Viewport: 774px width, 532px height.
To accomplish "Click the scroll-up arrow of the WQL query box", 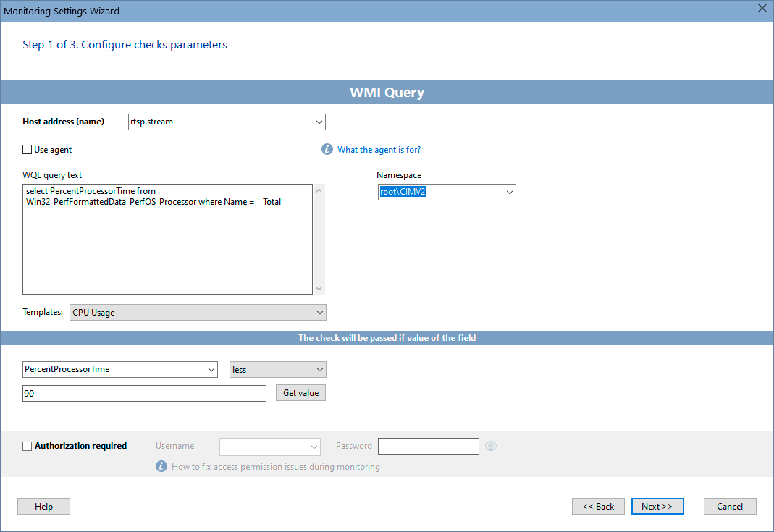I will click(x=319, y=190).
